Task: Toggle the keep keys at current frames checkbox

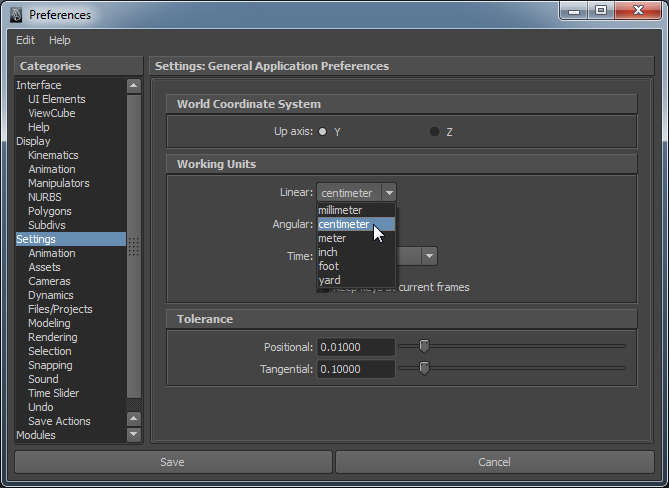Action: click(x=324, y=288)
